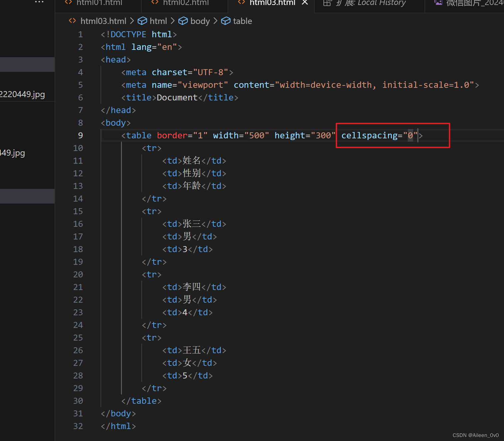Click the breadcrumb html file icon
The width and height of the screenshot is (504, 441).
72,21
